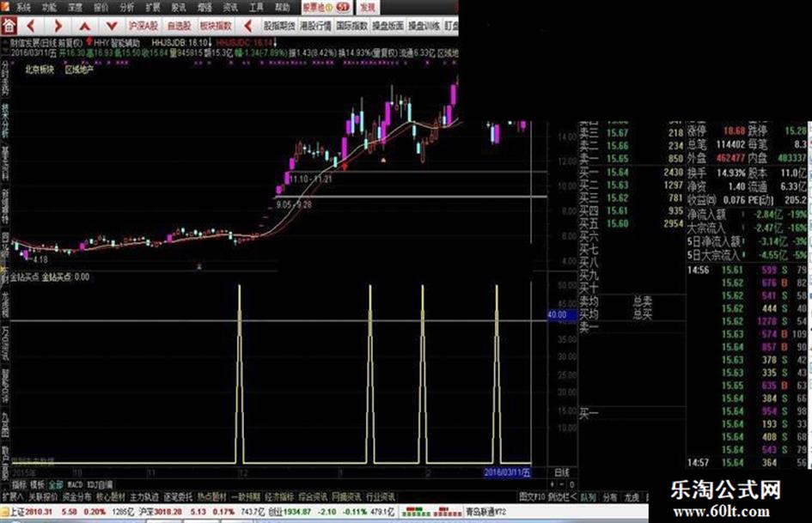Switch to the 分布 tab
This screenshot has width=812, height=523.
[610, 497]
